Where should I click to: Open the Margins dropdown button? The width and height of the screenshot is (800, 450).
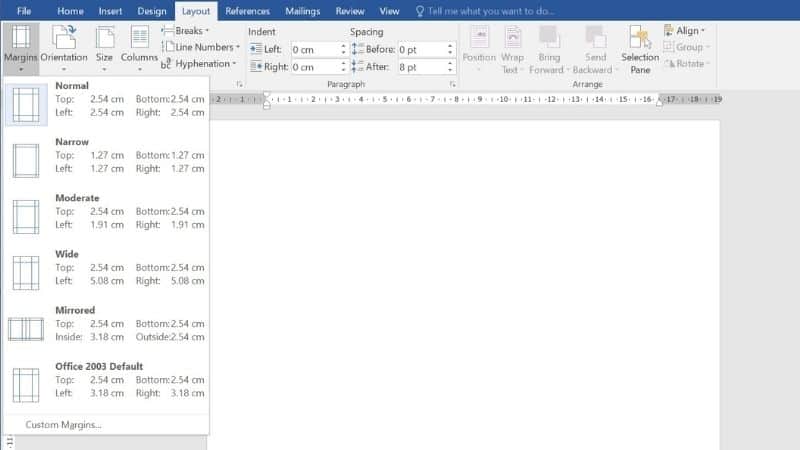(x=20, y=48)
